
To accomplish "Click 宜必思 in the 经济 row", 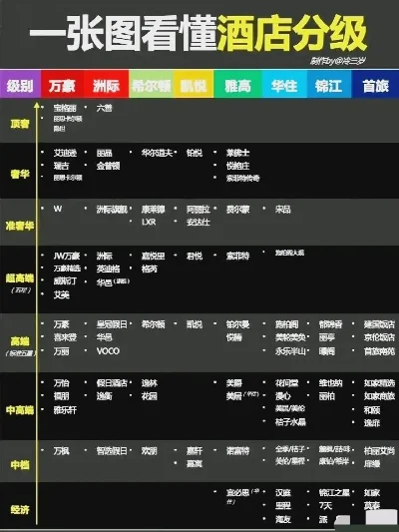I will tap(238, 493).
